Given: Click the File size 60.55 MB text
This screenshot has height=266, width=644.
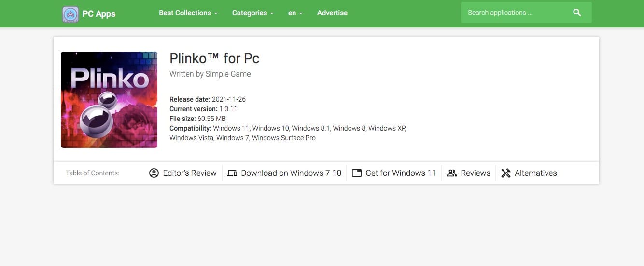Looking at the screenshot, I should [197, 119].
